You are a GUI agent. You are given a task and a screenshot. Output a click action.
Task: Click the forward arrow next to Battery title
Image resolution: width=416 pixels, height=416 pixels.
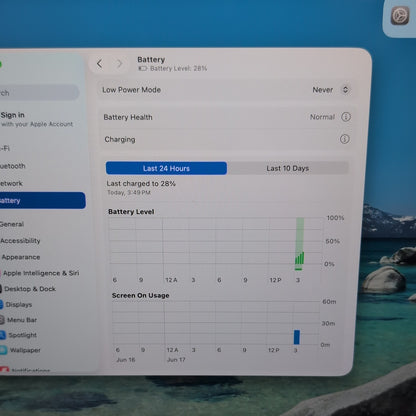(119, 64)
